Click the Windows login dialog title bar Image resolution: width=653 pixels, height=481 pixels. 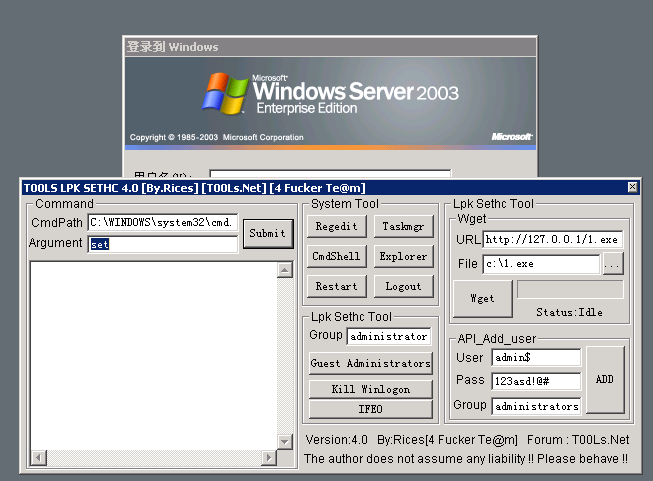click(330, 47)
